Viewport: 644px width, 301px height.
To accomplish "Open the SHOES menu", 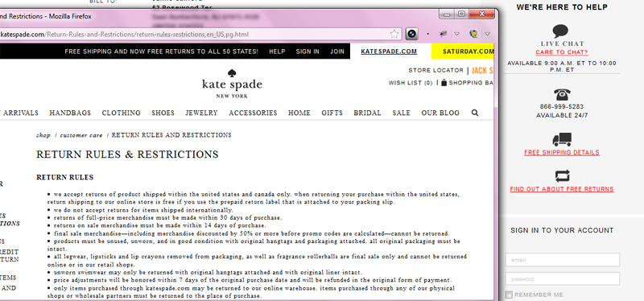I will (x=163, y=113).
